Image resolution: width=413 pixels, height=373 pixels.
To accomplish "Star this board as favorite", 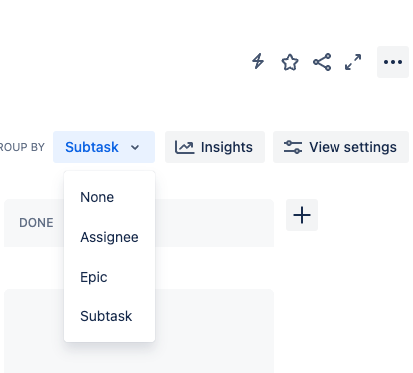I will click(x=290, y=62).
